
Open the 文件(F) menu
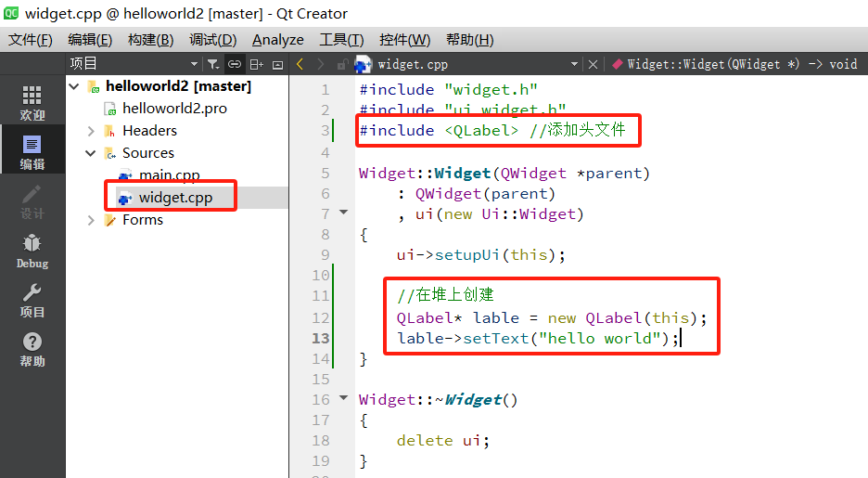[x=31, y=40]
